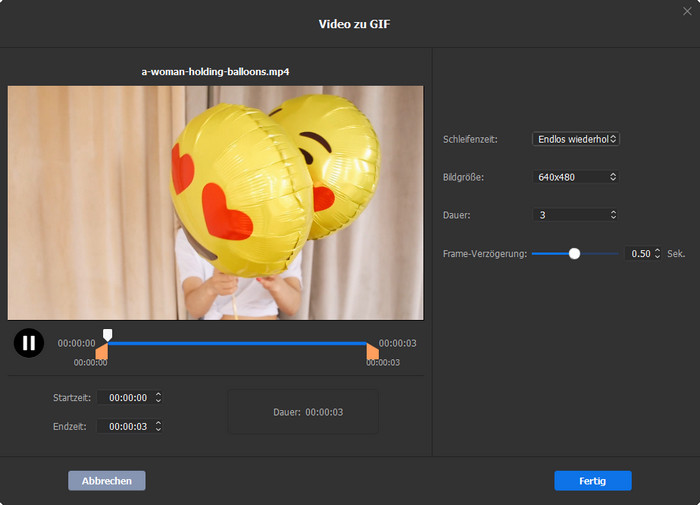Image resolution: width=700 pixels, height=505 pixels.
Task: Open the Dauer dropdown showing 3
Action: pos(575,215)
